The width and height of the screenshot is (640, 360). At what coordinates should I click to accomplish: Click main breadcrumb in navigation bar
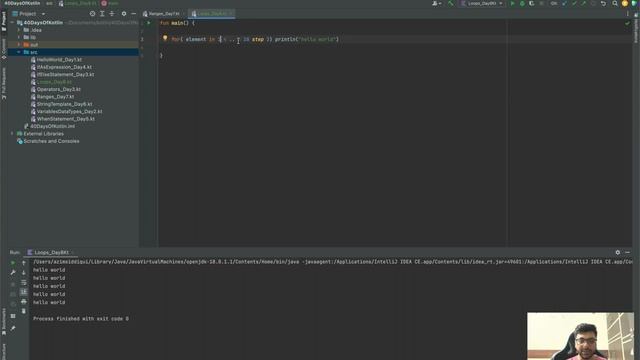coord(110,3)
